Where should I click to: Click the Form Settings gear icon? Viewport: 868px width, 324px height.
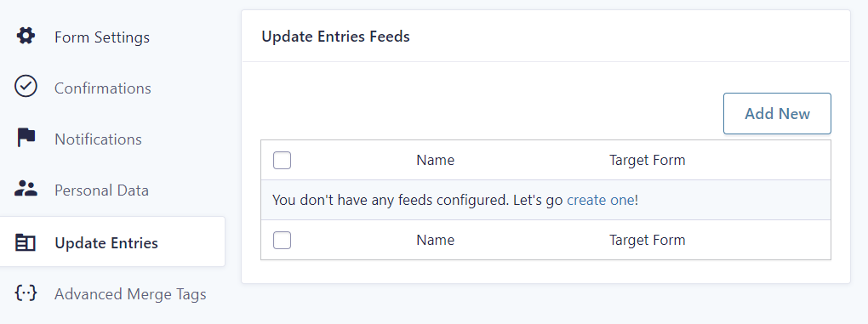pyautogui.click(x=26, y=37)
